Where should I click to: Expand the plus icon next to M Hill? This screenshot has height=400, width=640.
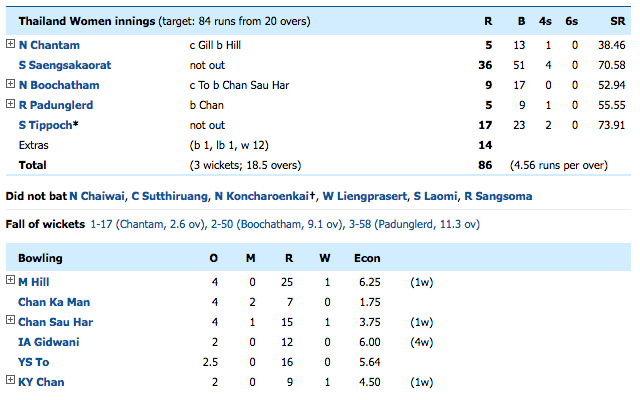pyautogui.click(x=10, y=281)
